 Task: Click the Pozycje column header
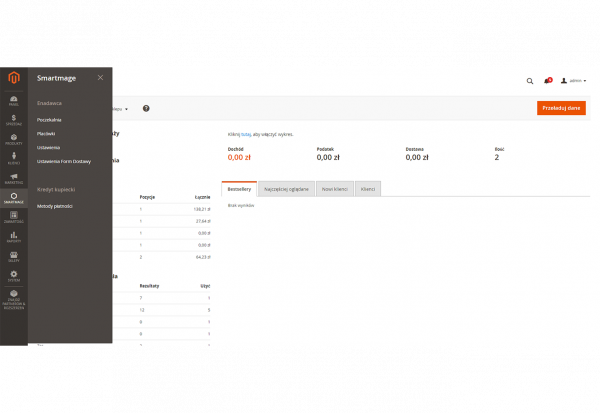tap(147, 197)
